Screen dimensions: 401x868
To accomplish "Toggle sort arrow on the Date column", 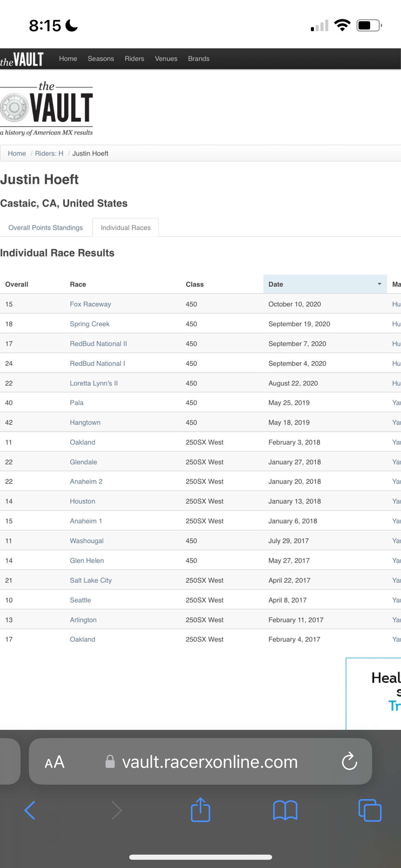I will click(x=379, y=284).
